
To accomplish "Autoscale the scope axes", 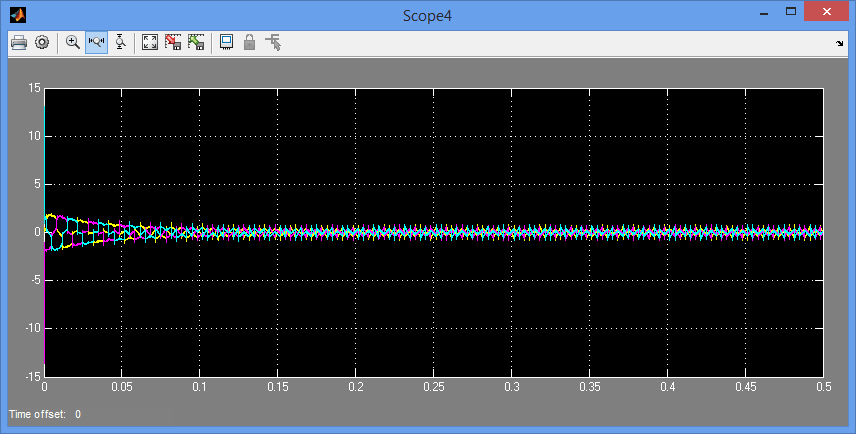I will [150, 42].
